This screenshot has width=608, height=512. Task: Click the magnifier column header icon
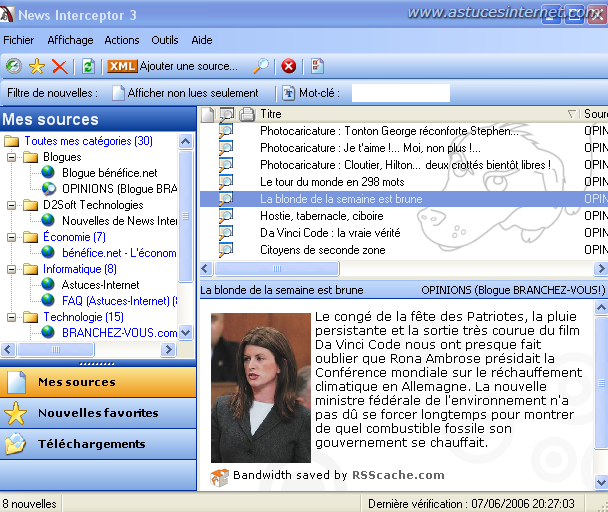[227, 114]
